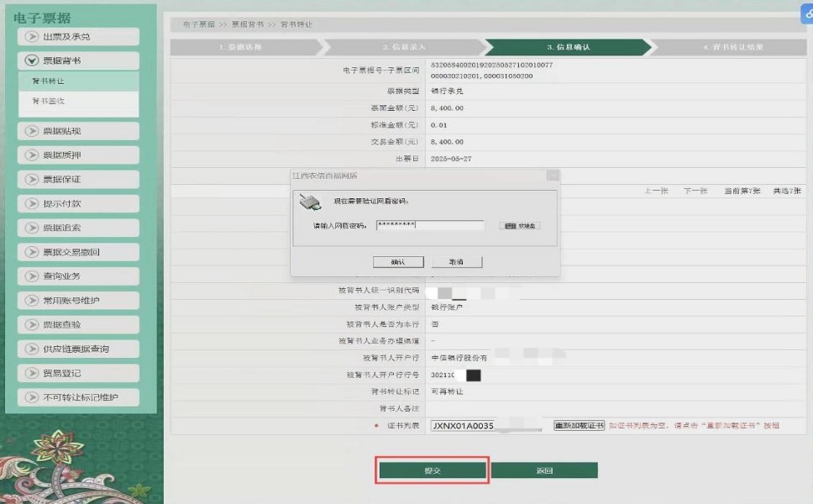Open the 常用账号维护 menu
The width and height of the screenshot is (813, 504).
78,301
